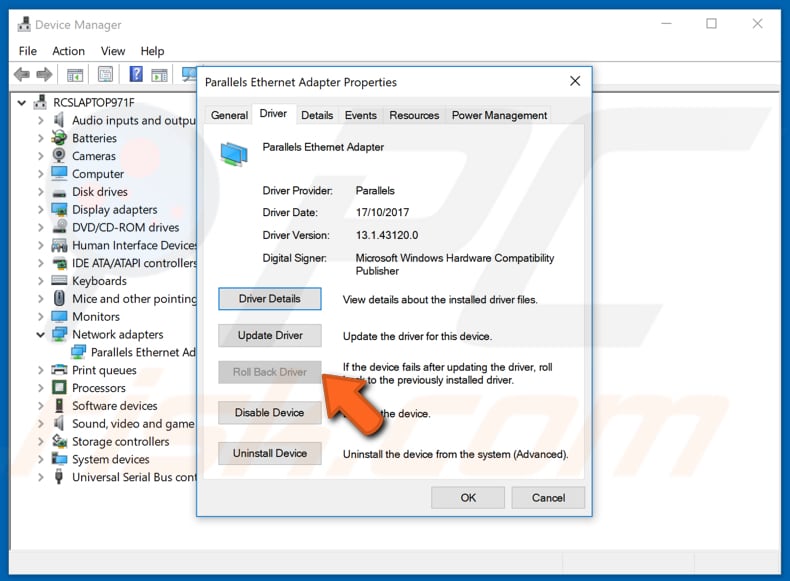
Task: Click the adapter icon in the Properties dialog
Action: click(x=234, y=154)
